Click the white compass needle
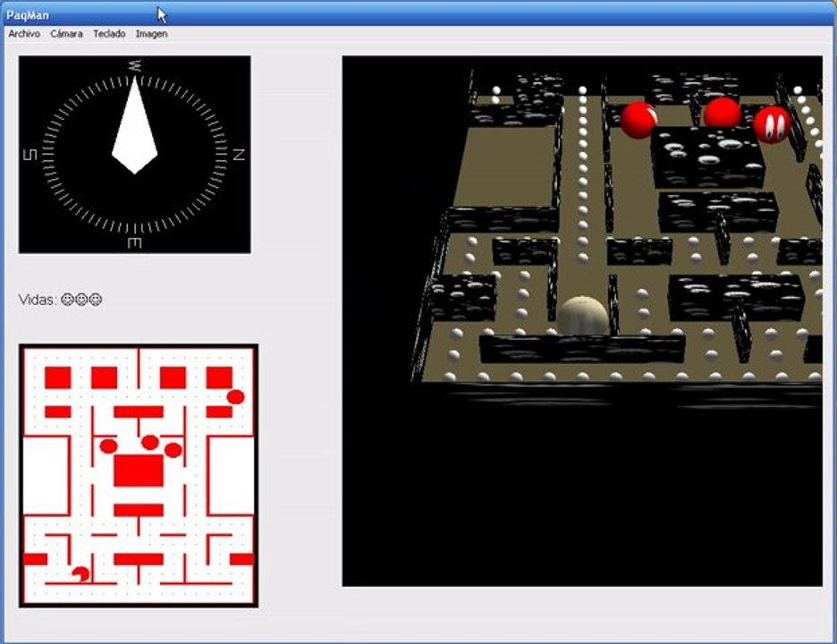This screenshot has height=644, width=837. 134,125
